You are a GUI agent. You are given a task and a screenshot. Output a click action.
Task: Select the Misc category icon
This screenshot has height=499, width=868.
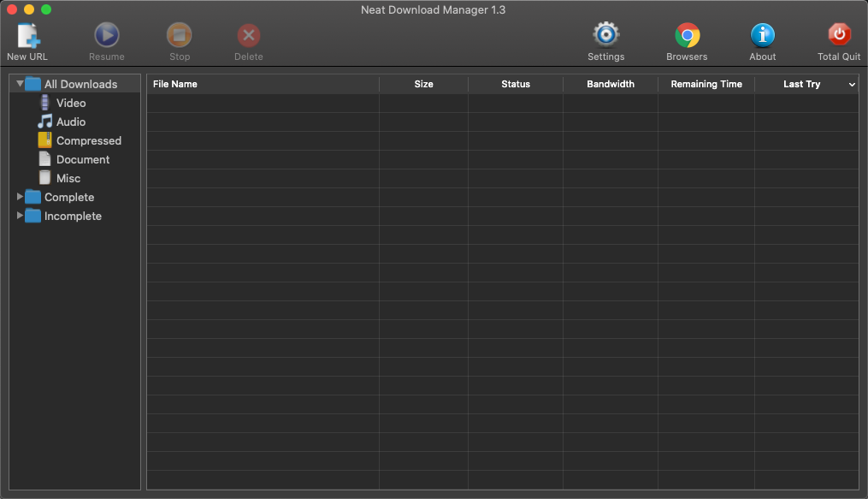point(44,178)
